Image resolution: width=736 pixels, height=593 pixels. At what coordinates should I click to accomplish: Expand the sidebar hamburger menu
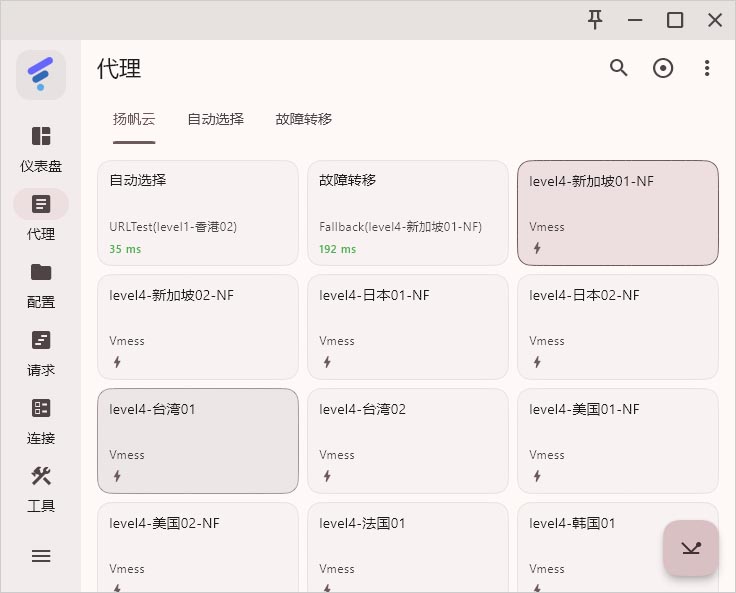point(41,556)
